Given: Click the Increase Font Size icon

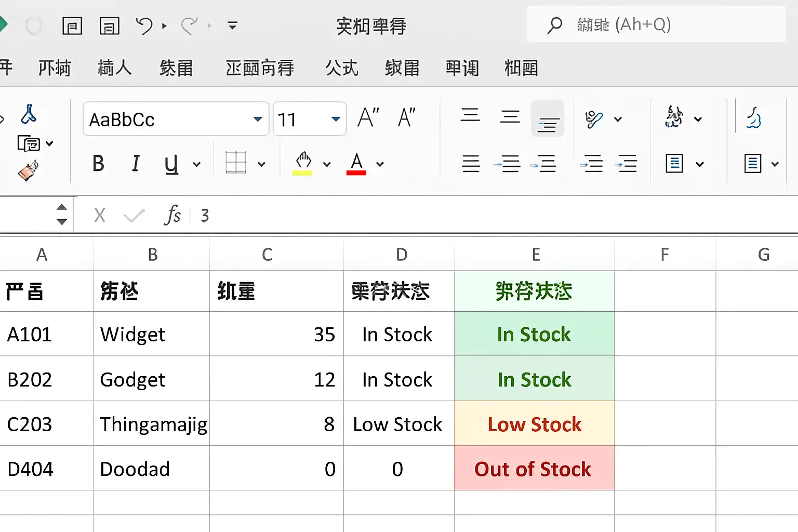Looking at the screenshot, I should (x=368, y=118).
